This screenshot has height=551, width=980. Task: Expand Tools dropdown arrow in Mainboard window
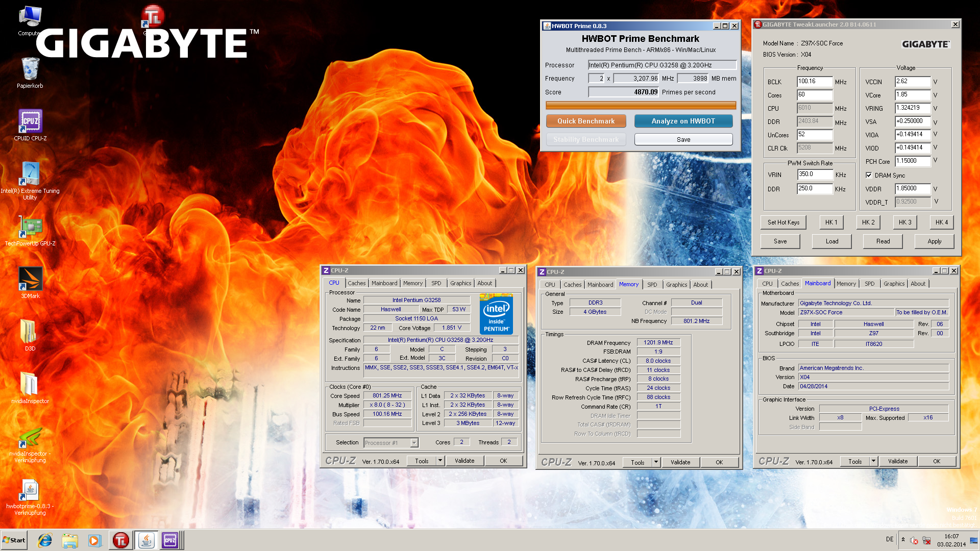(873, 461)
